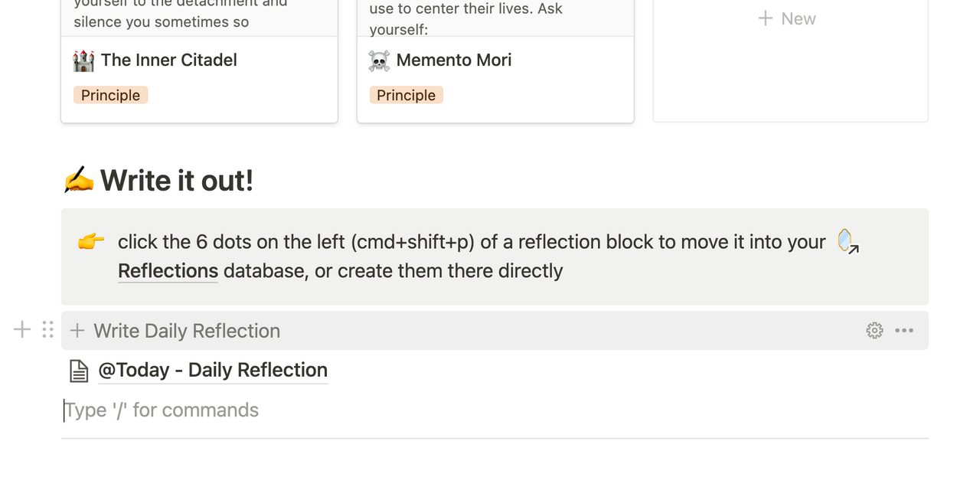This screenshot has height=477, width=980.
Task: Click the mirror icon before Reflections
Action: tap(848, 241)
